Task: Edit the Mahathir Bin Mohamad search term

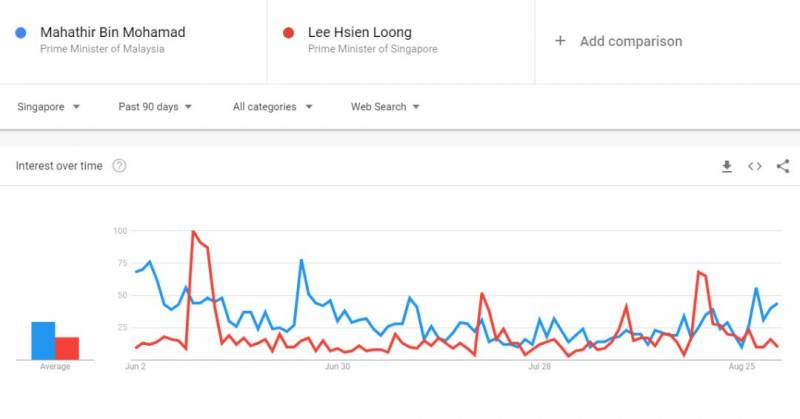Action: point(112,33)
